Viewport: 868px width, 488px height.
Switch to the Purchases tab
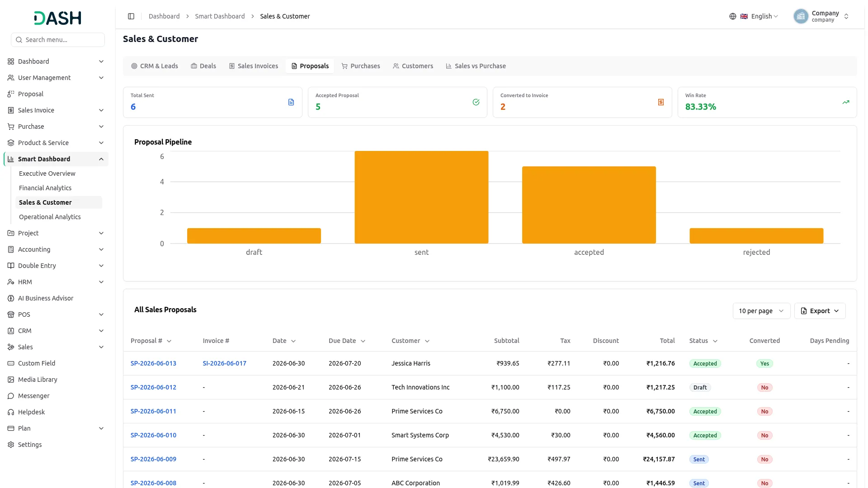361,66
